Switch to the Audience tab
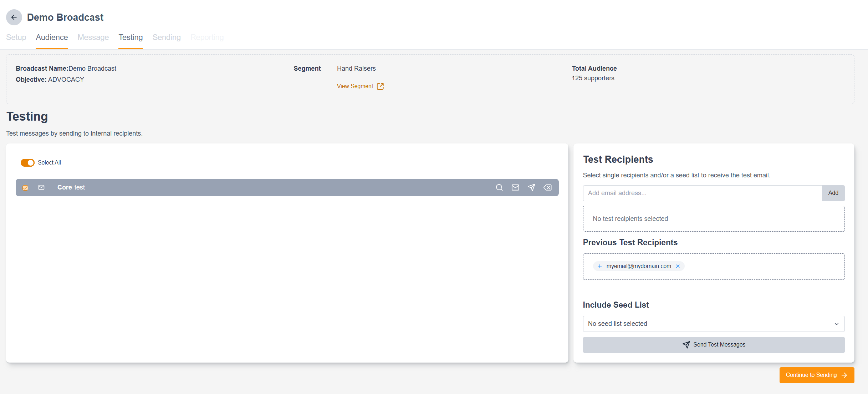The width and height of the screenshot is (868, 394). 52,37
